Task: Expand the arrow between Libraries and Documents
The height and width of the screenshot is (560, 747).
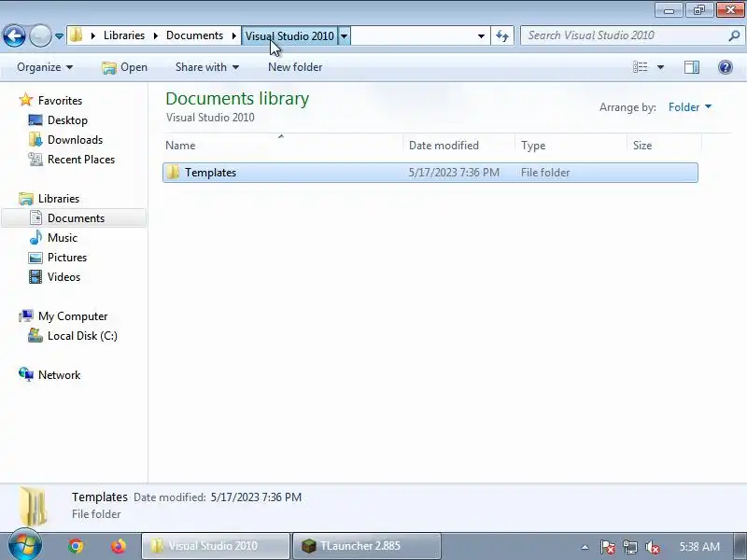Action: (155, 35)
